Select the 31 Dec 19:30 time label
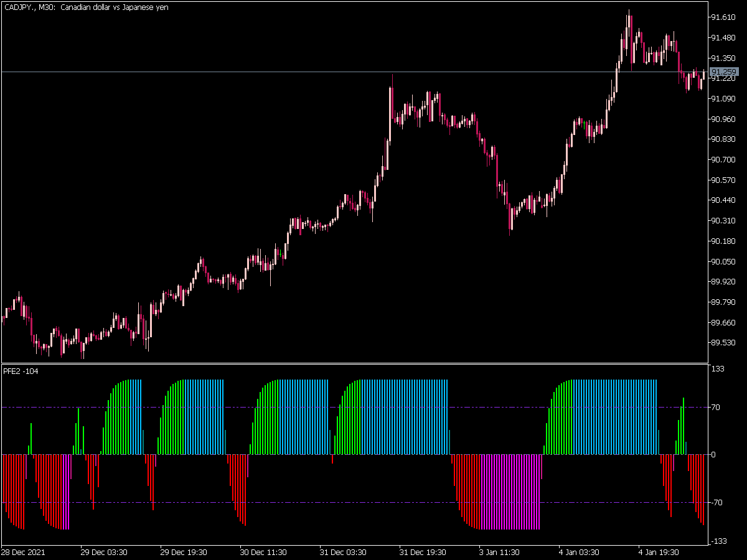This screenshot has height=560, width=747. point(423,552)
